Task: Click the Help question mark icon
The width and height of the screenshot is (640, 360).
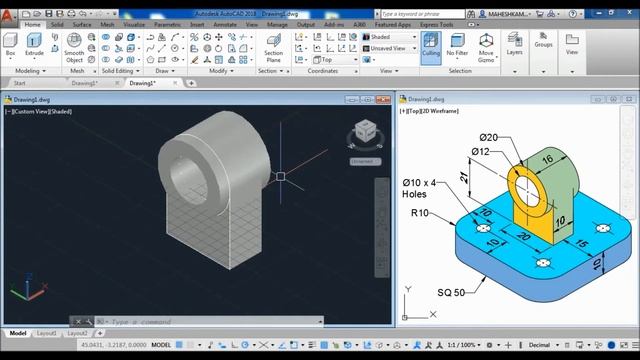Action: point(573,14)
